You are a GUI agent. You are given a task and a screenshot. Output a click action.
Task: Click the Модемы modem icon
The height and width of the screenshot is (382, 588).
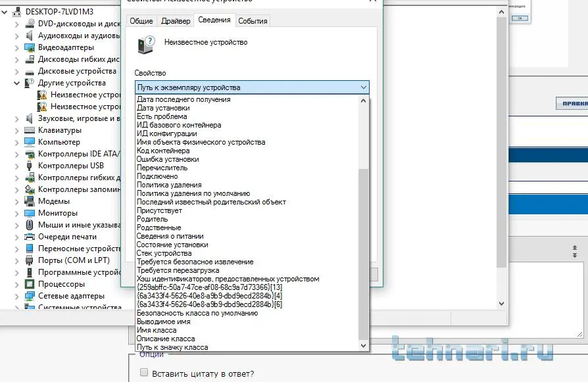(30, 201)
